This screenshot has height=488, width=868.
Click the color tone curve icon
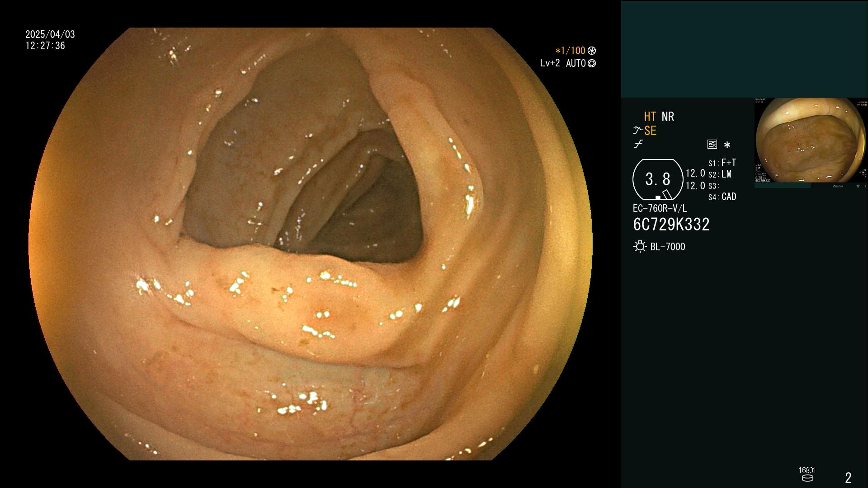click(x=638, y=144)
